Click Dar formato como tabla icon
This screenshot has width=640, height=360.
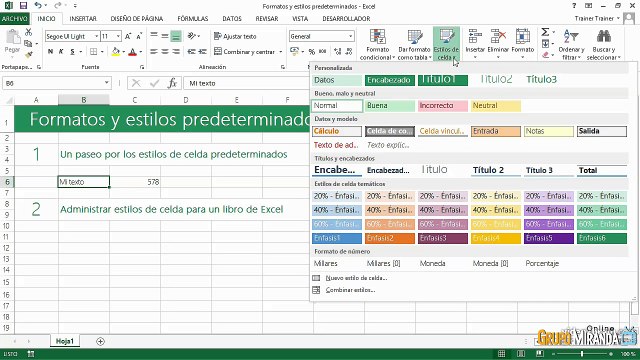pyautogui.click(x=414, y=37)
